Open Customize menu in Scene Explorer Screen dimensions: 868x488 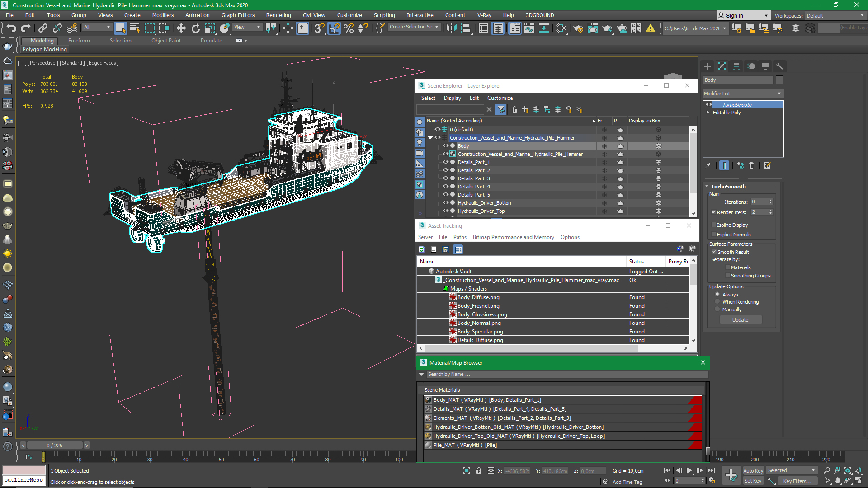[500, 98]
